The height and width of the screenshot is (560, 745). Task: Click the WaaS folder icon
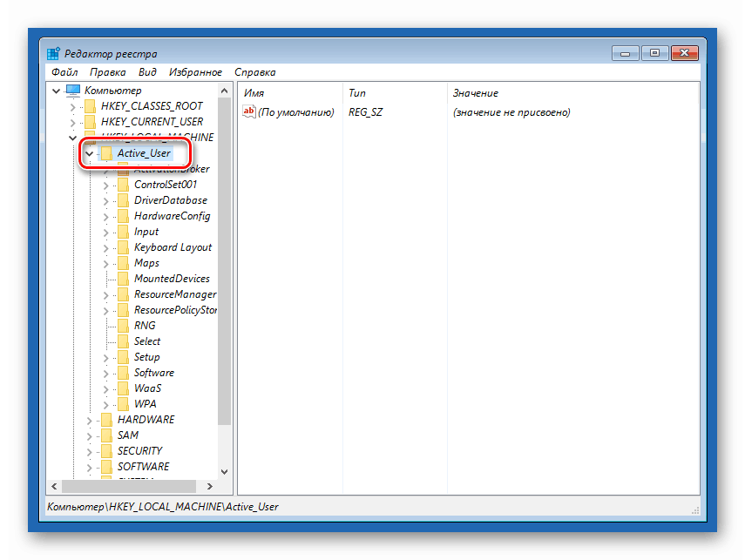[x=123, y=388]
